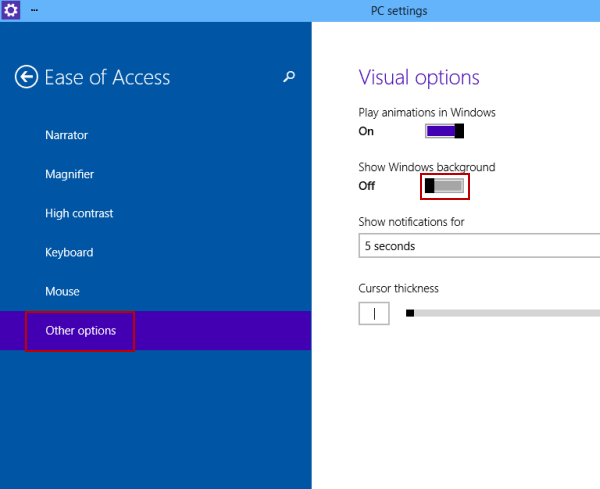
Task: Enable Show Windows background switch
Action: [x=445, y=186]
